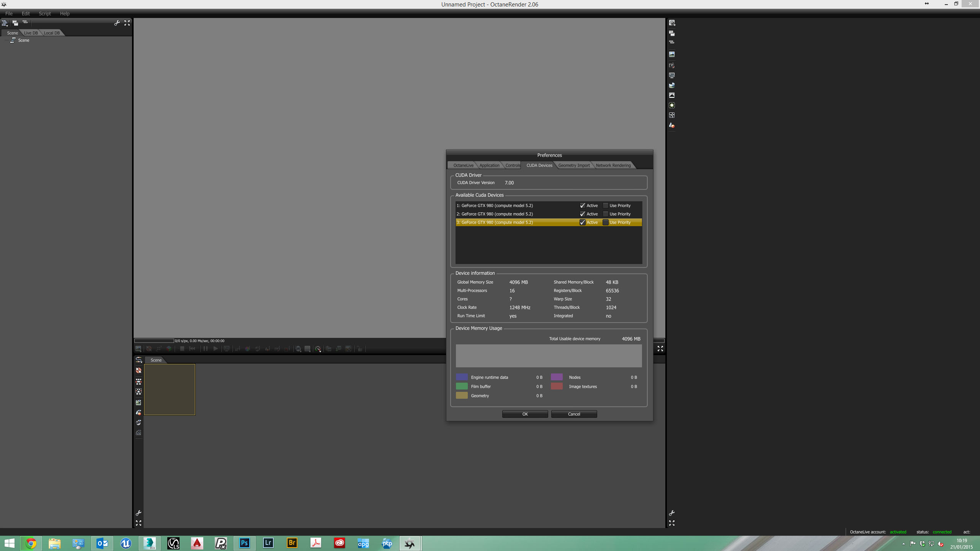Click the camera imager icon in right sidebar
The image size is (980, 551).
[x=671, y=65]
